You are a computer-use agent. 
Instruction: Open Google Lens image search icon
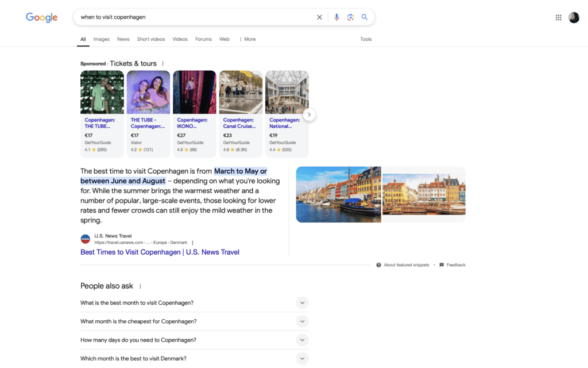click(350, 17)
